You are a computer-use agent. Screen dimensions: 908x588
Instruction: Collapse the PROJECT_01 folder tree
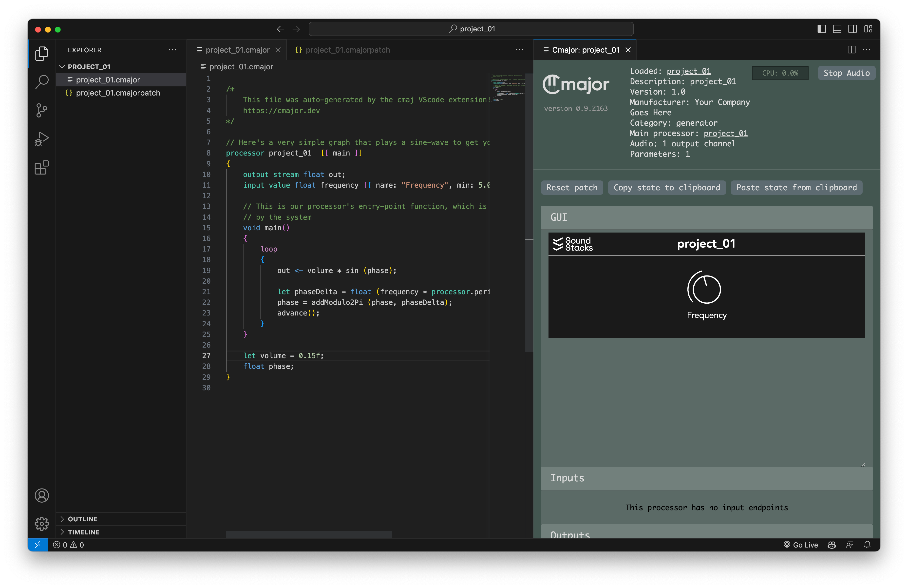coord(62,67)
